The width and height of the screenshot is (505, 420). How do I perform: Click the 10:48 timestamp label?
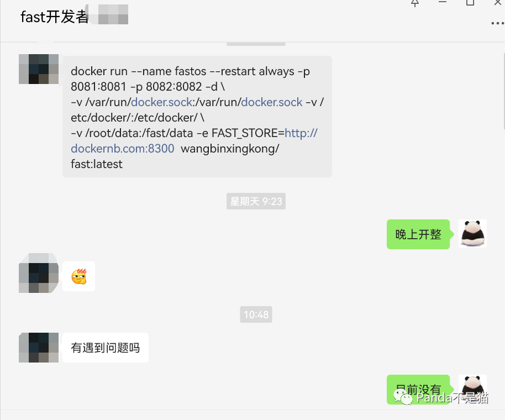[256, 314]
